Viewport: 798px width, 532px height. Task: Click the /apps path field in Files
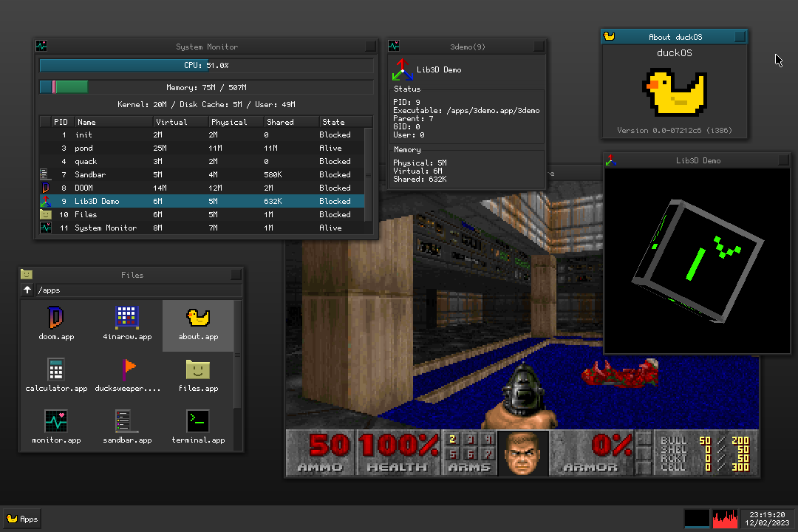(x=138, y=290)
